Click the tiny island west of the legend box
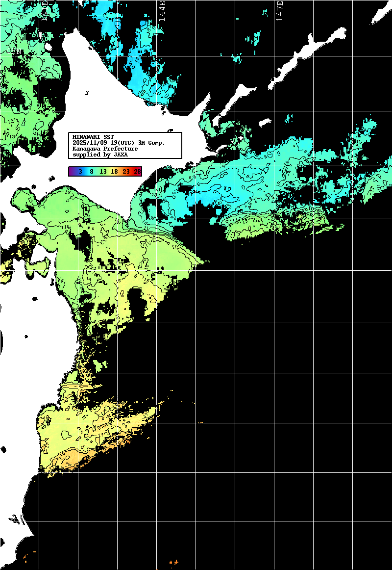The height and width of the screenshot is (570, 392). click(x=87, y=92)
